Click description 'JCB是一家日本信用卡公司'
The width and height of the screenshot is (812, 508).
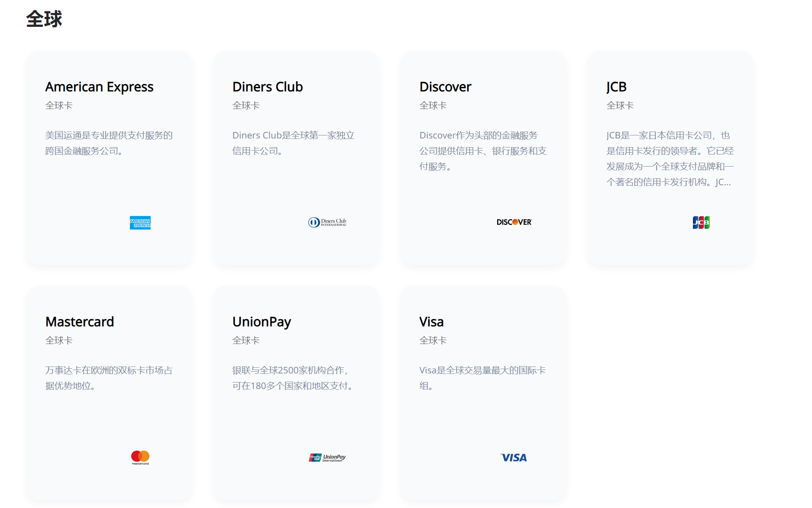670,159
